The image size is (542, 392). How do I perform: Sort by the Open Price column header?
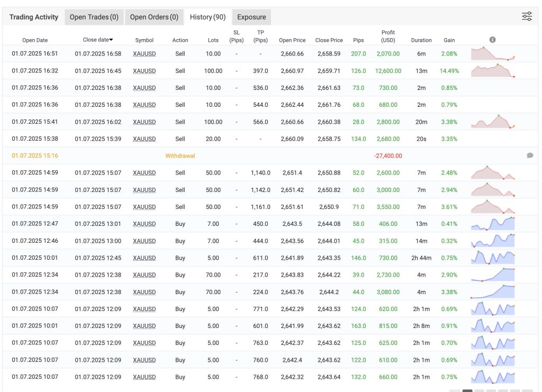tap(292, 40)
